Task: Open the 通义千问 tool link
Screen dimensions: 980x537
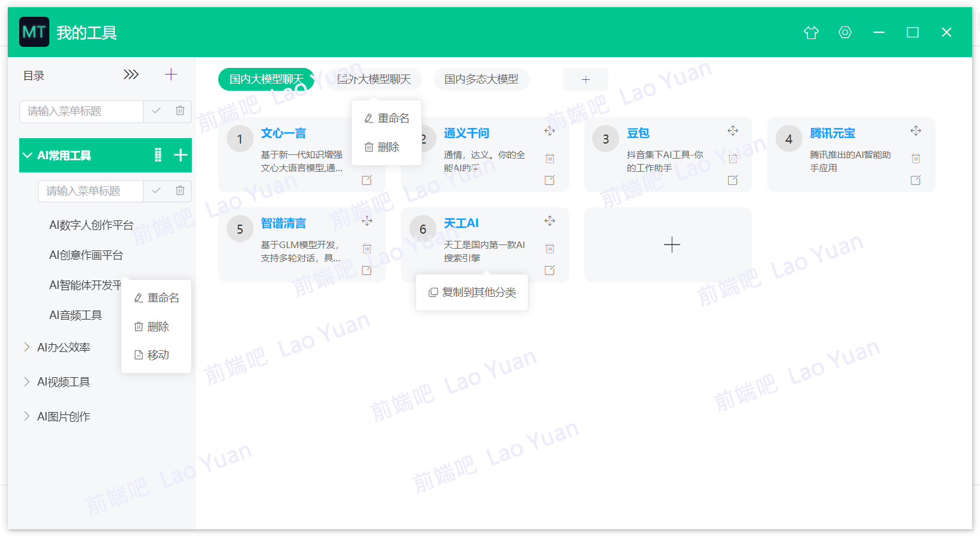Action: coord(467,133)
